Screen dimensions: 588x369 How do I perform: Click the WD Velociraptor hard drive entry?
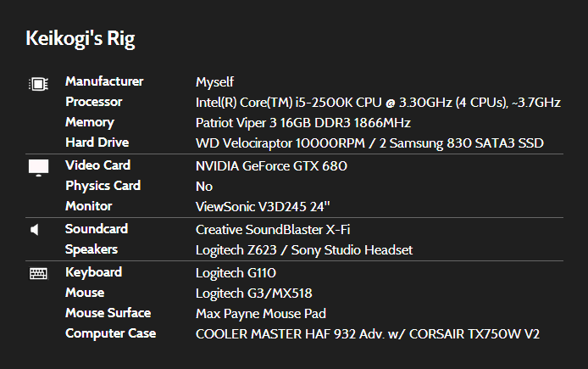pyautogui.click(x=369, y=143)
